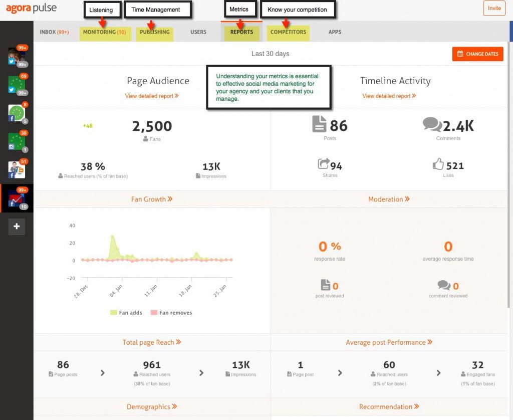Click the "Page Audience" heading

(x=158, y=81)
